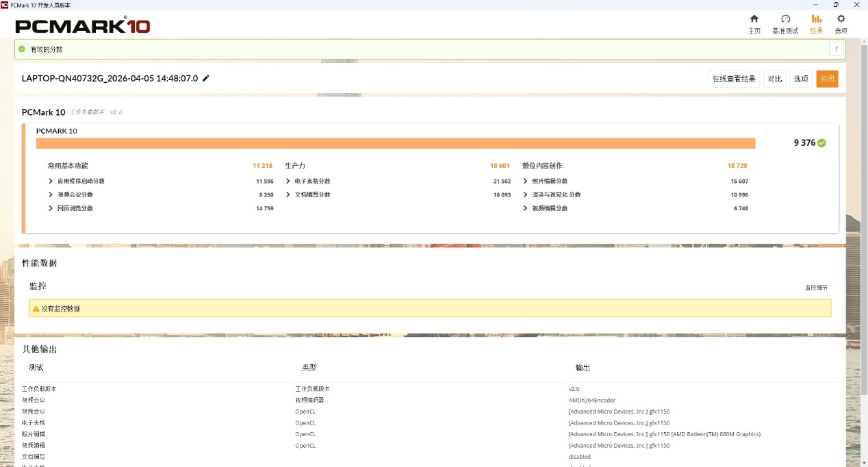Click the 其他输出 section heading

click(40, 349)
